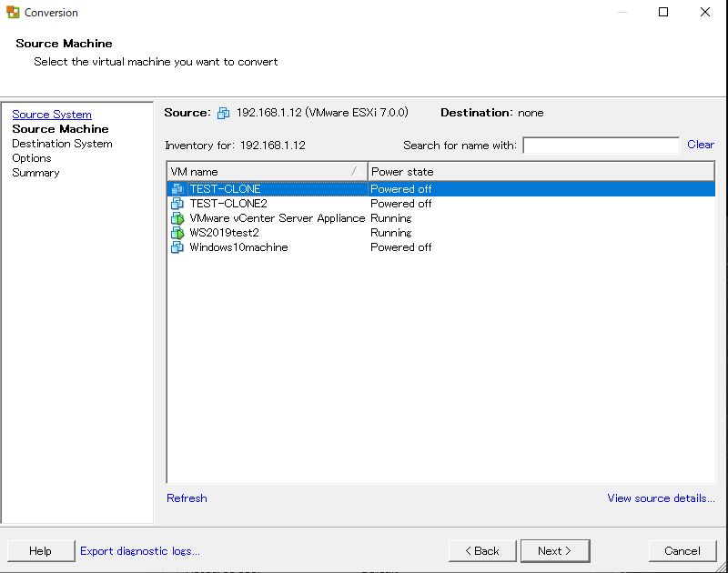728x573 pixels.
Task: Click the TEST-CLONE virtual machine icon
Action: point(177,189)
